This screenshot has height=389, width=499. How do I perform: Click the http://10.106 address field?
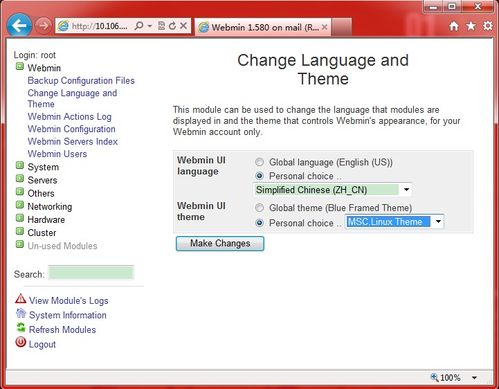tap(100, 26)
